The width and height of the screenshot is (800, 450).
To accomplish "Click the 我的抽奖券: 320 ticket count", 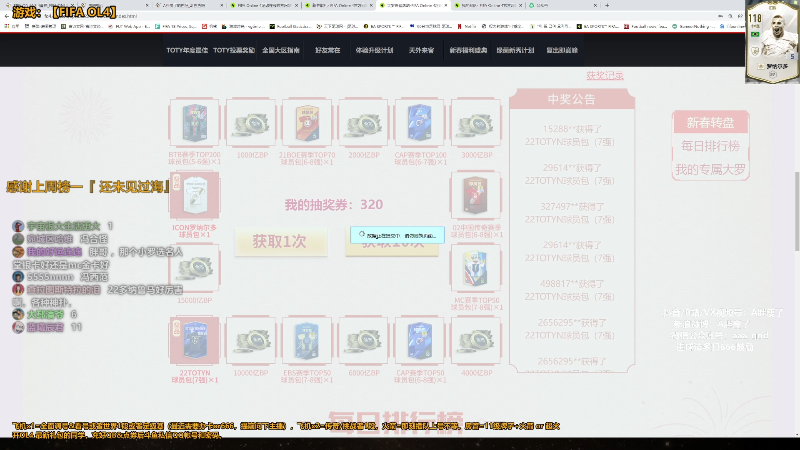I will point(334,205).
